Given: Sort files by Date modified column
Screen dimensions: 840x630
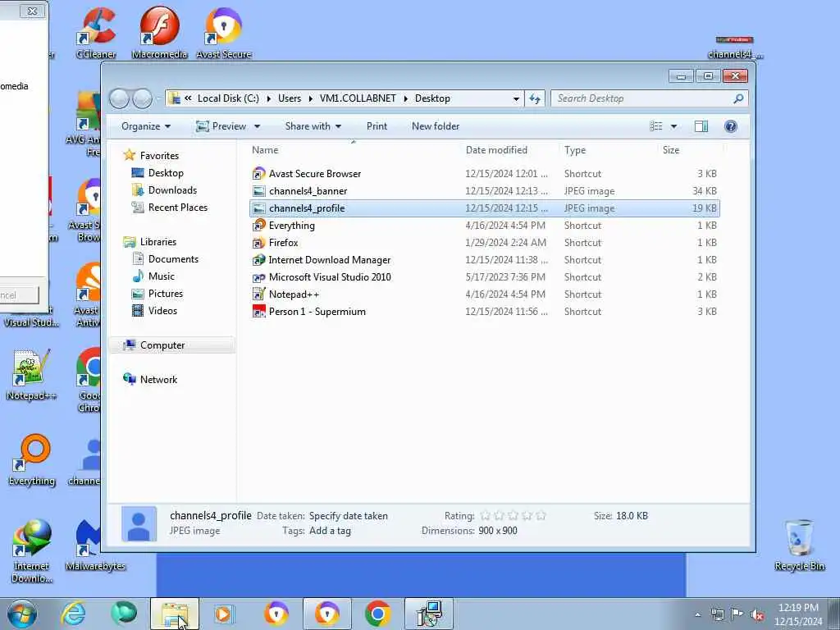Looking at the screenshot, I should pyautogui.click(x=496, y=150).
